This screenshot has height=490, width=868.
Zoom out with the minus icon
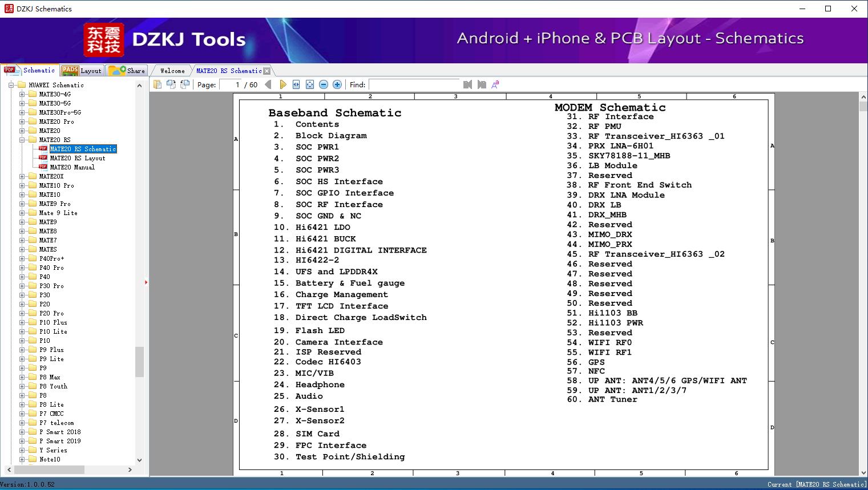(x=324, y=84)
